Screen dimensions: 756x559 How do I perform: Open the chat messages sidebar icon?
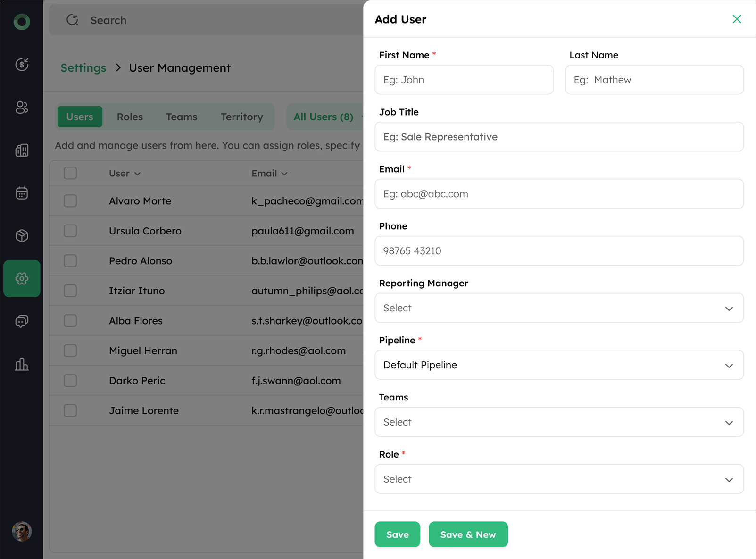point(22,321)
